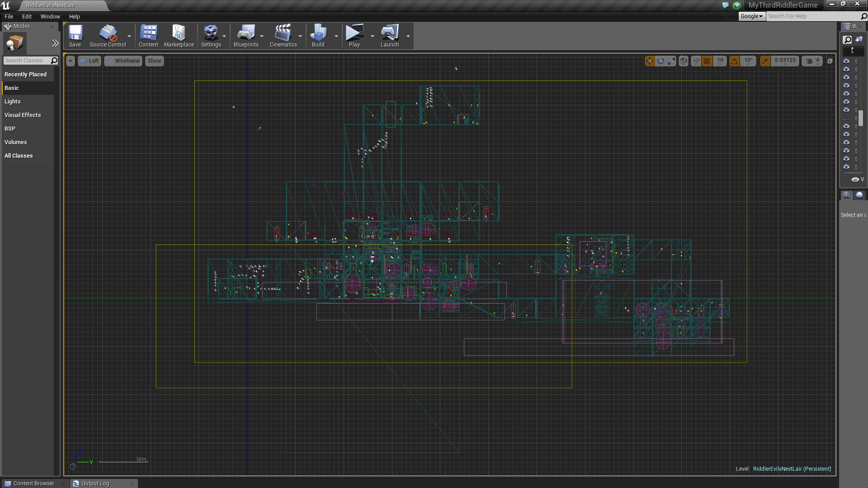This screenshot has width=868, height=488.
Task: Expand the Google search engine dropdown
Action: click(x=752, y=16)
